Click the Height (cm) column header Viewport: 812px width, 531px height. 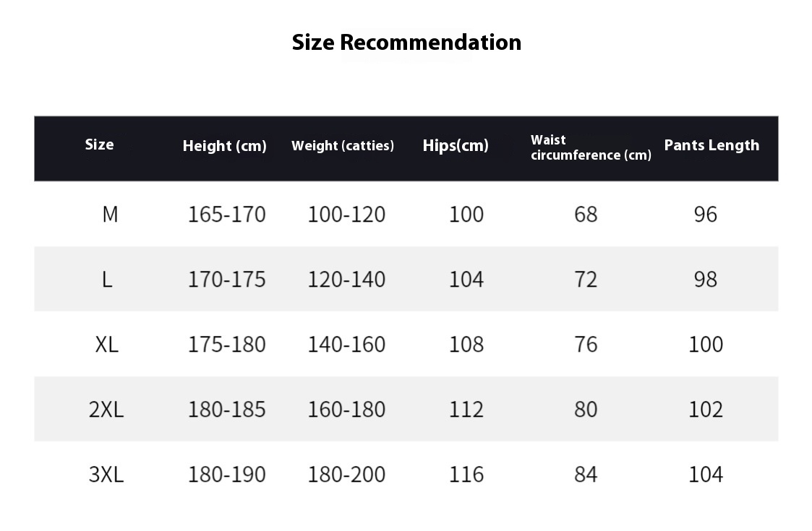224,146
